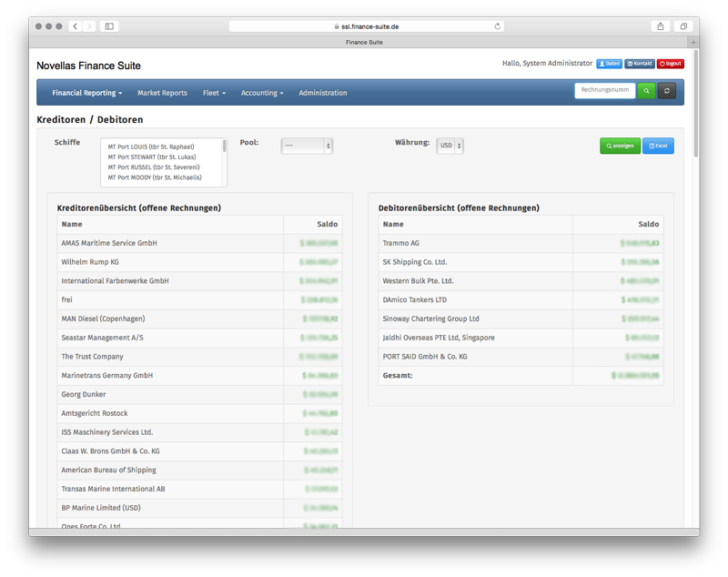Reload the page via address bar icon
728x577 pixels.
coord(497,26)
